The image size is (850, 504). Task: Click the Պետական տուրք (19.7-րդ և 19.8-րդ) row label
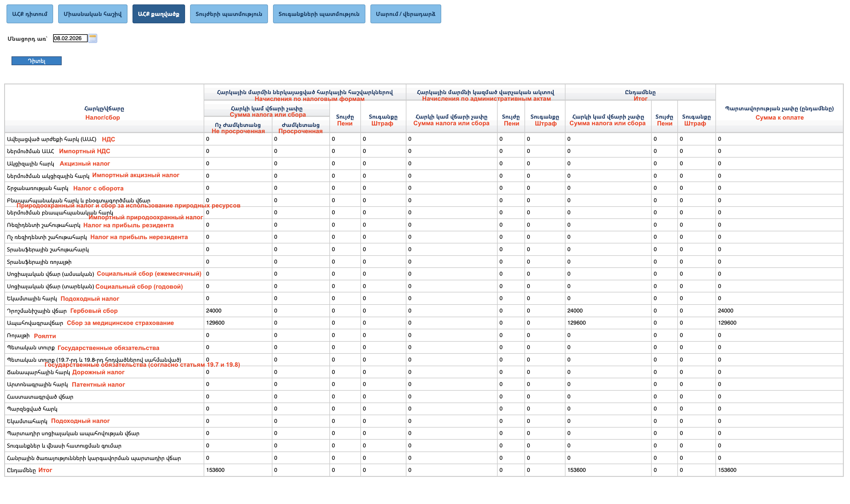point(94,360)
